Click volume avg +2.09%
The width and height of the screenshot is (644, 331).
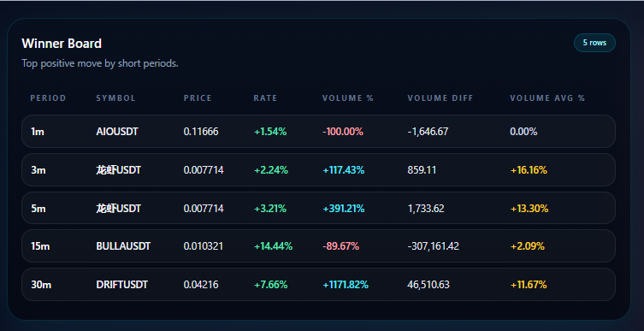(528, 246)
